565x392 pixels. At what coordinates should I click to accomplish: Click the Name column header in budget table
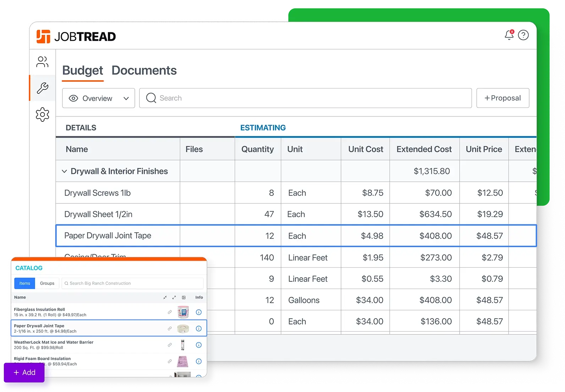[x=77, y=149]
